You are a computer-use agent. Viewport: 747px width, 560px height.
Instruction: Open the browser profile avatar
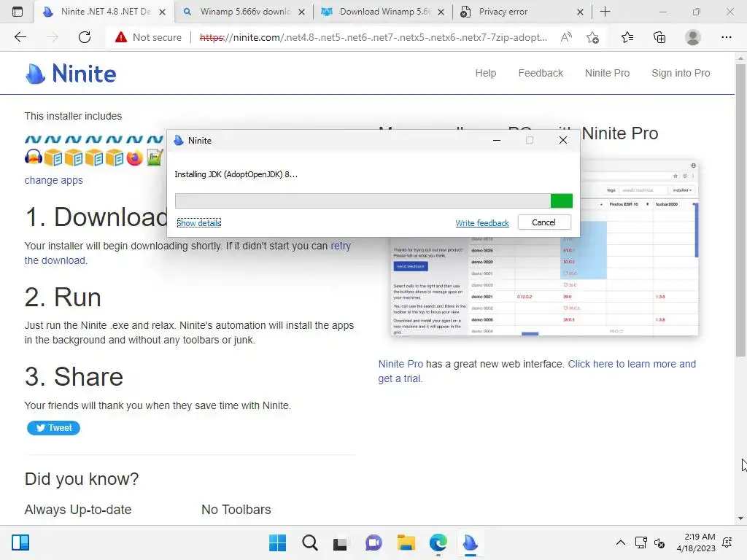coord(693,37)
